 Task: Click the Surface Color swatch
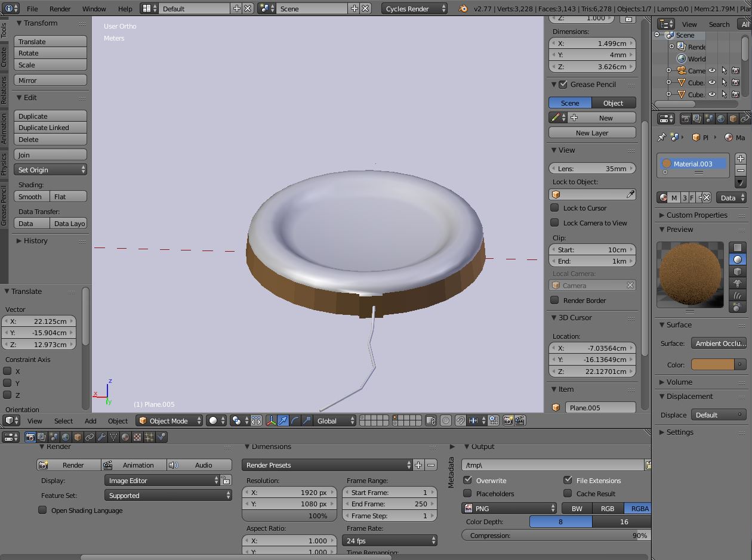click(713, 364)
